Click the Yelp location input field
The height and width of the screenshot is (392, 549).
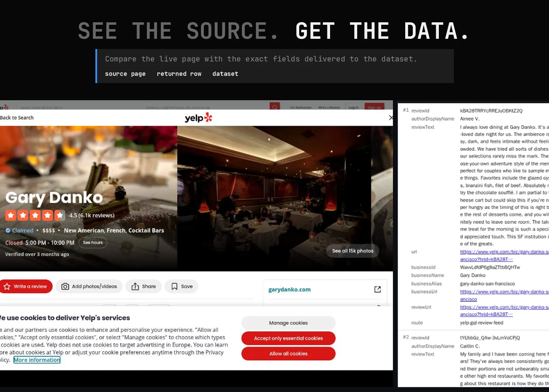point(206,107)
